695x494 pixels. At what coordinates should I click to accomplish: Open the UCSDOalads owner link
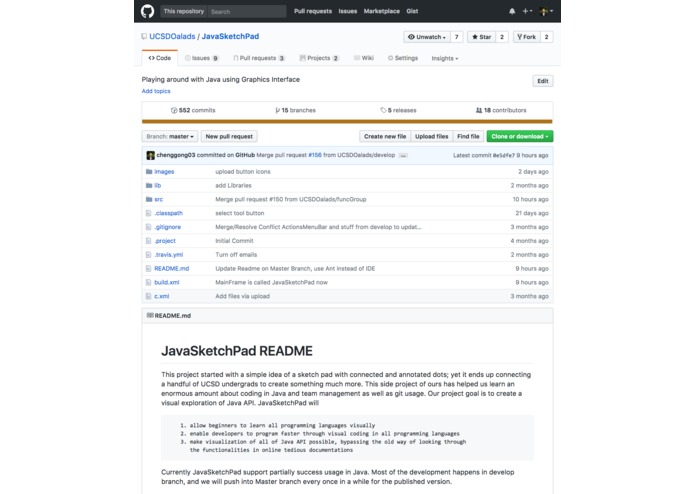(172, 36)
